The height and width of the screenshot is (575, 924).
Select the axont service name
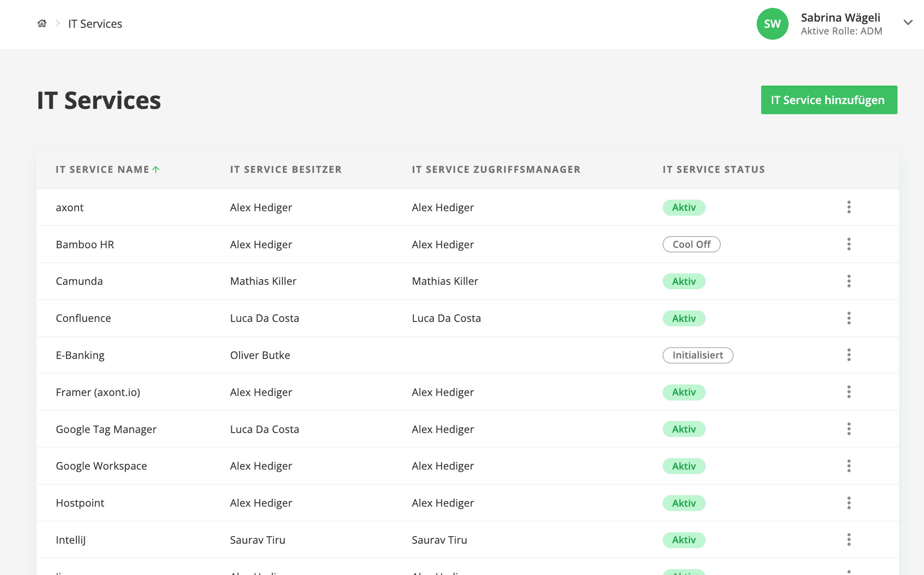(x=70, y=207)
